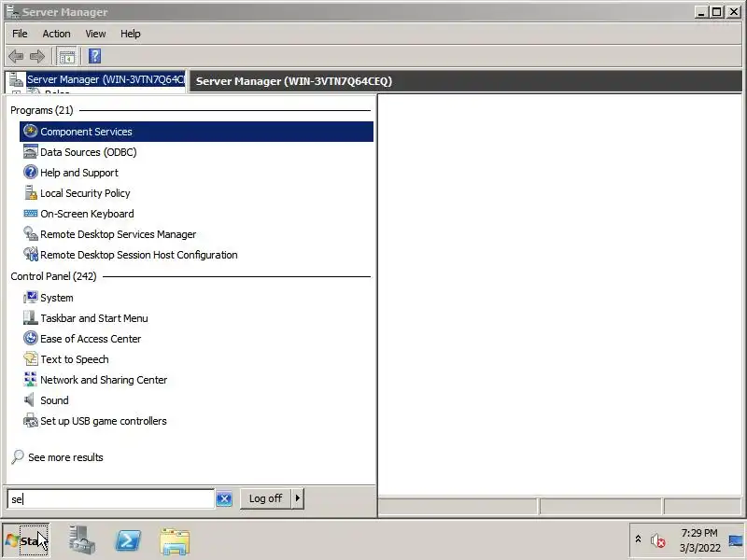Expand the shutdown options arrow
The height and width of the screenshot is (560, 747).
[298, 498]
